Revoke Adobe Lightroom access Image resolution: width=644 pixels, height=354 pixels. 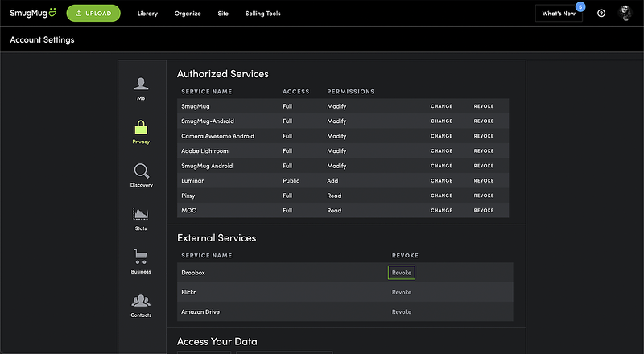coord(484,151)
